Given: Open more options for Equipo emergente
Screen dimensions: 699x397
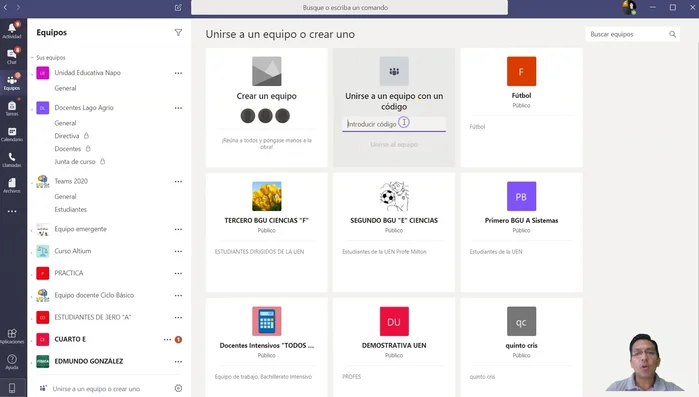Looking at the screenshot, I should coord(178,229).
